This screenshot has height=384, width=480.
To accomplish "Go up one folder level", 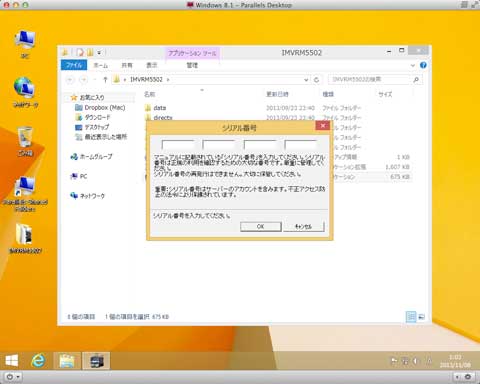I will coord(105,80).
